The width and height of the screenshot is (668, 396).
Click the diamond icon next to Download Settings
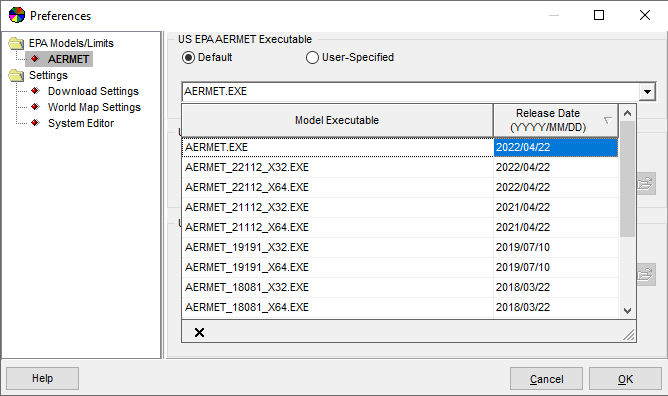36,91
